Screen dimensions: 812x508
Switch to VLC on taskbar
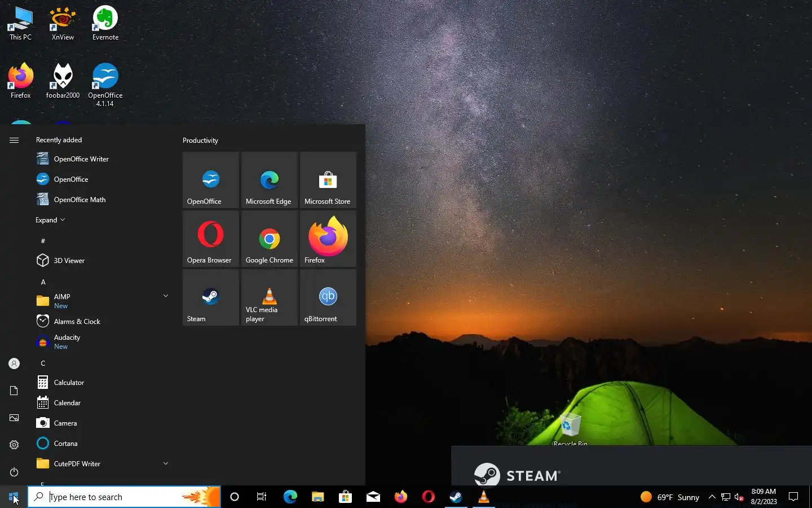pyautogui.click(x=483, y=497)
